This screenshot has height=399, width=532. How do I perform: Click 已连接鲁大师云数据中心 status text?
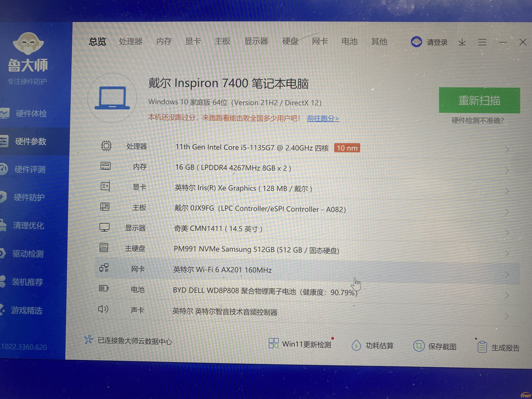(x=135, y=341)
